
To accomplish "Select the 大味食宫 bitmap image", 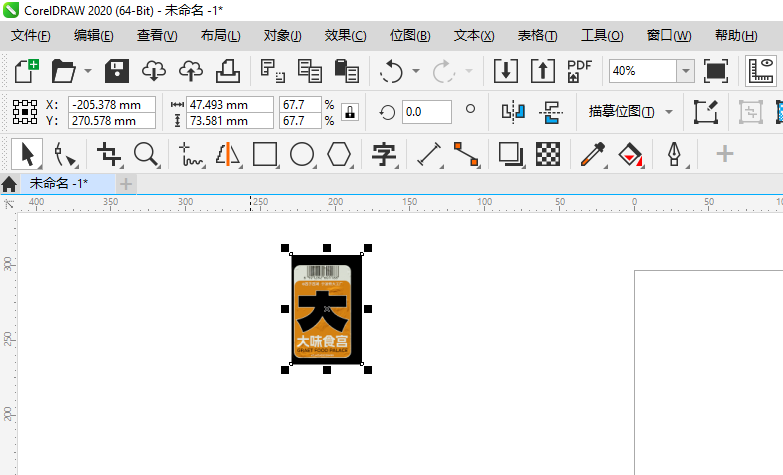I will (327, 309).
